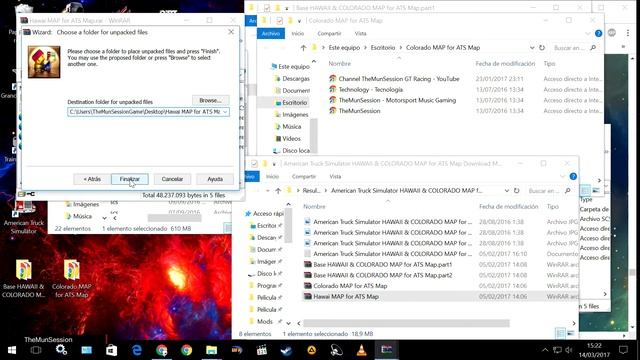Open address history dropdown in Colorado MAP window
This screenshot has width=640, height=360.
(532, 48)
